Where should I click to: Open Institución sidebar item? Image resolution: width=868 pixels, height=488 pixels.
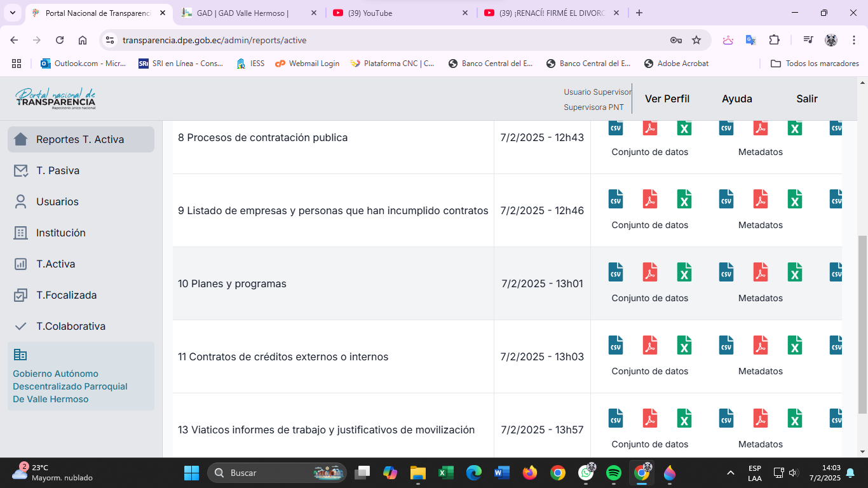click(60, 233)
